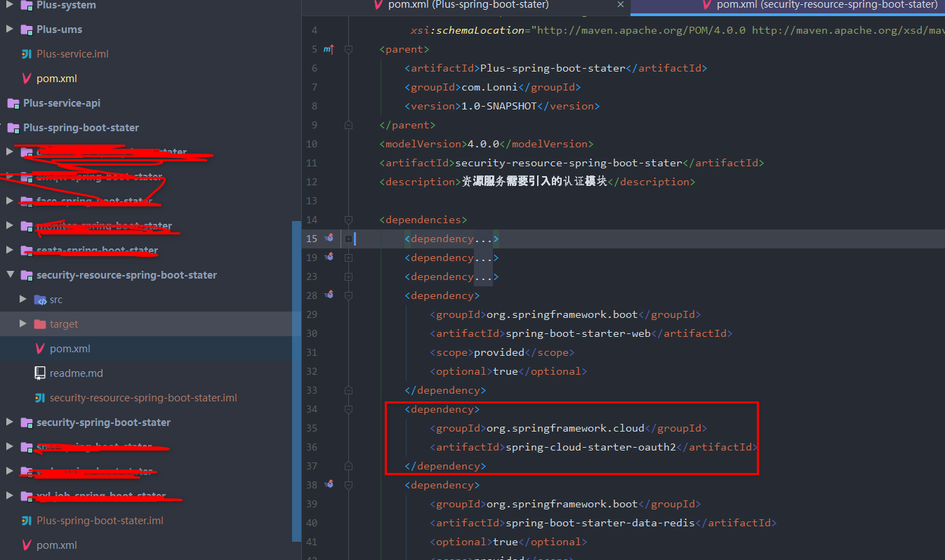This screenshot has height=560, width=945.
Task: Click the Maven icon of pom.xml under Plus-service.iml
Action: (x=27, y=79)
